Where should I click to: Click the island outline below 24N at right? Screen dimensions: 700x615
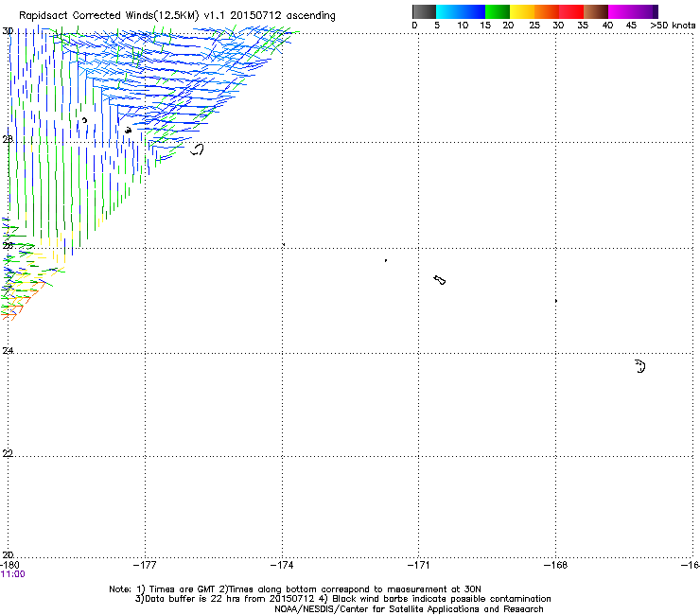(x=640, y=366)
